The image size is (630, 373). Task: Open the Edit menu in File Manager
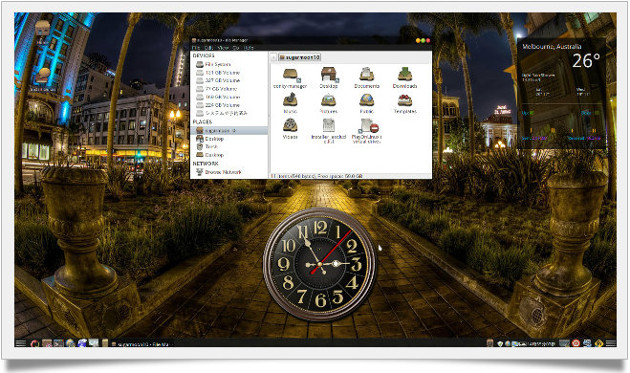pyautogui.click(x=209, y=47)
